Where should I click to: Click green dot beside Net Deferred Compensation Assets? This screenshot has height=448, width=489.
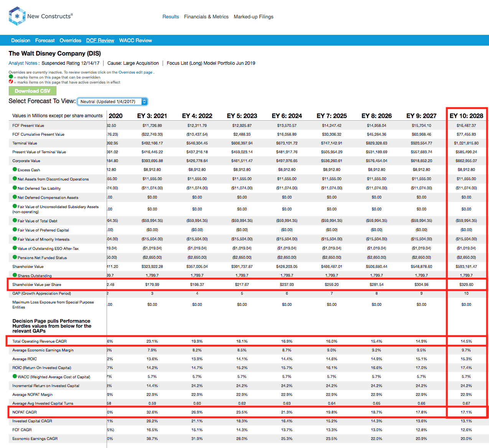[x=15, y=197]
